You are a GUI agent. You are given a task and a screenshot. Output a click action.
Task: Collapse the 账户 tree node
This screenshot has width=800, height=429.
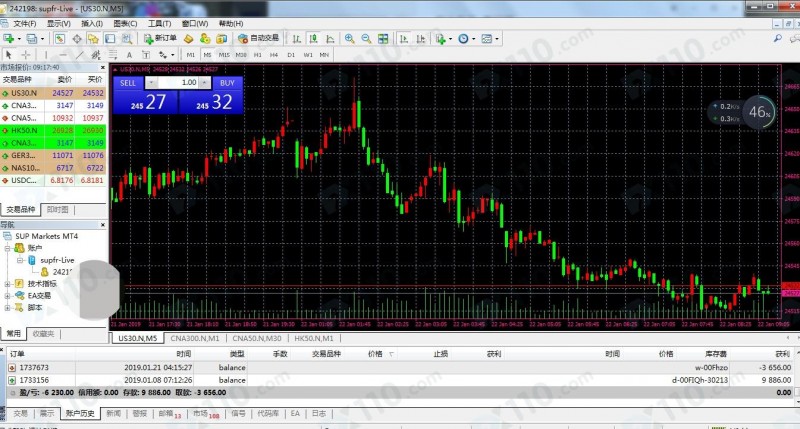point(8,247)
